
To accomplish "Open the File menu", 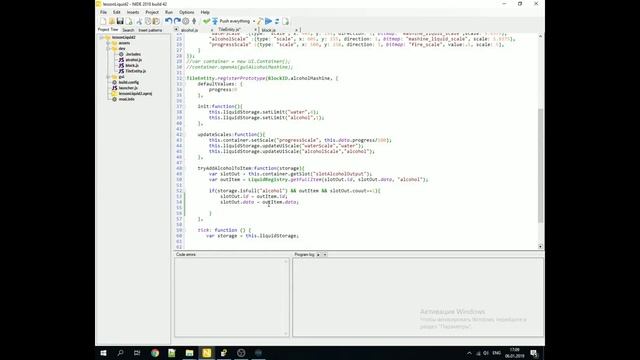I will coord(104,12).
